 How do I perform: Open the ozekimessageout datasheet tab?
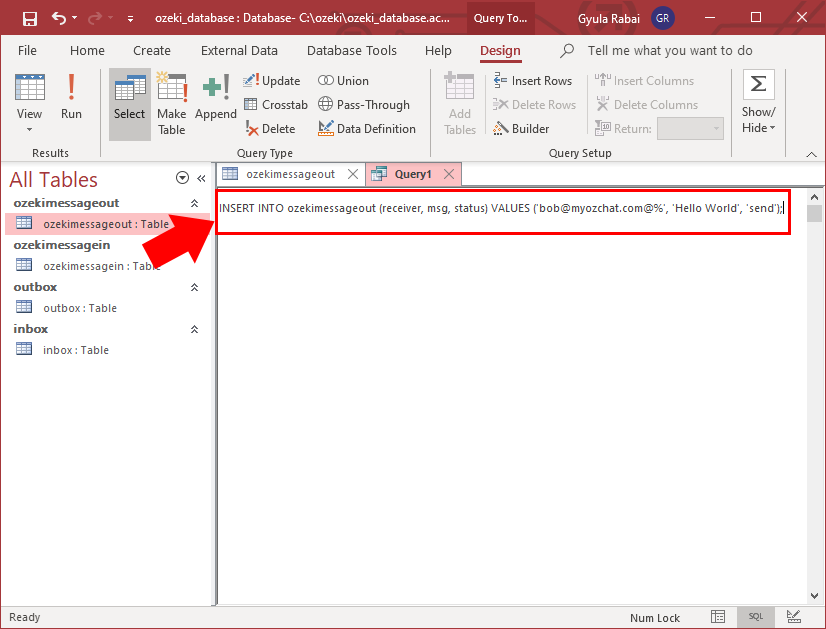(289, 173)
